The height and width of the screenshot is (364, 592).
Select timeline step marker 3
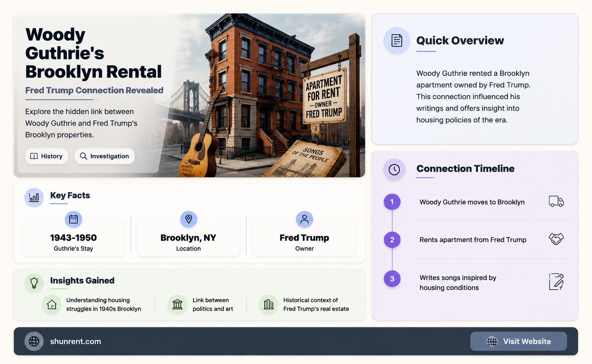pos(392,279)
